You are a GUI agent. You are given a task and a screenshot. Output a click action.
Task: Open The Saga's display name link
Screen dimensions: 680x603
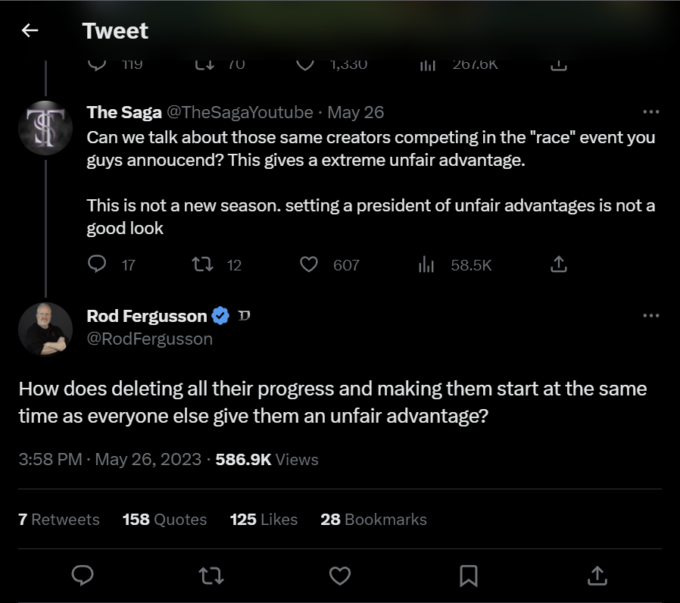point(124,112)
